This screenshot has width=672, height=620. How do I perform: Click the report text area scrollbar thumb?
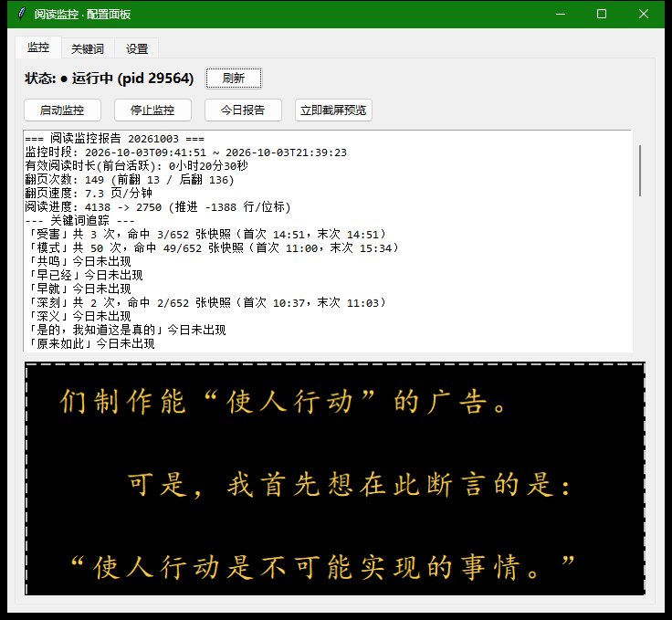point(640,171)
